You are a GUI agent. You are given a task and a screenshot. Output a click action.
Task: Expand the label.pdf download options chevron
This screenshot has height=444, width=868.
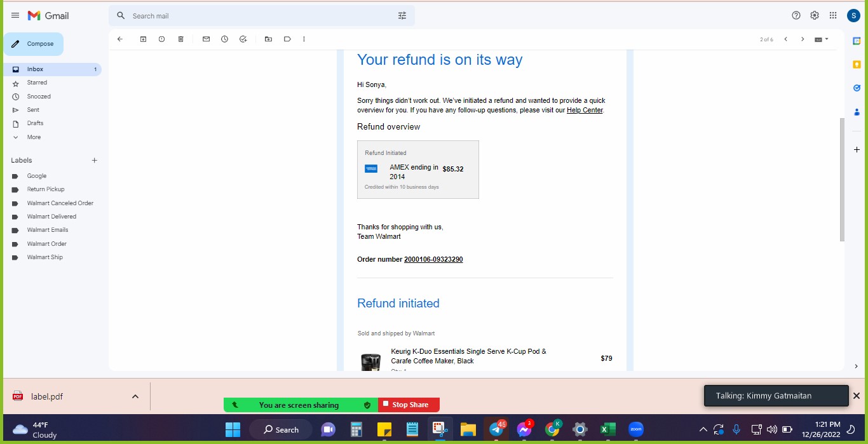(135, 396)
